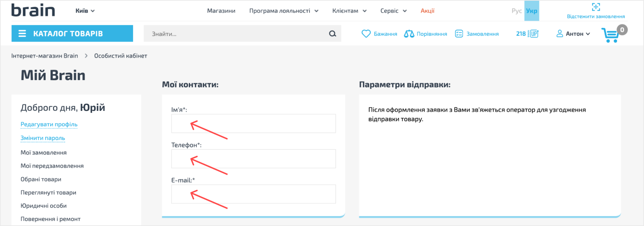Click the magnifying glass search icon
Image resolution: width=644 pixels, height=226 pixels.
coord(333,34)
